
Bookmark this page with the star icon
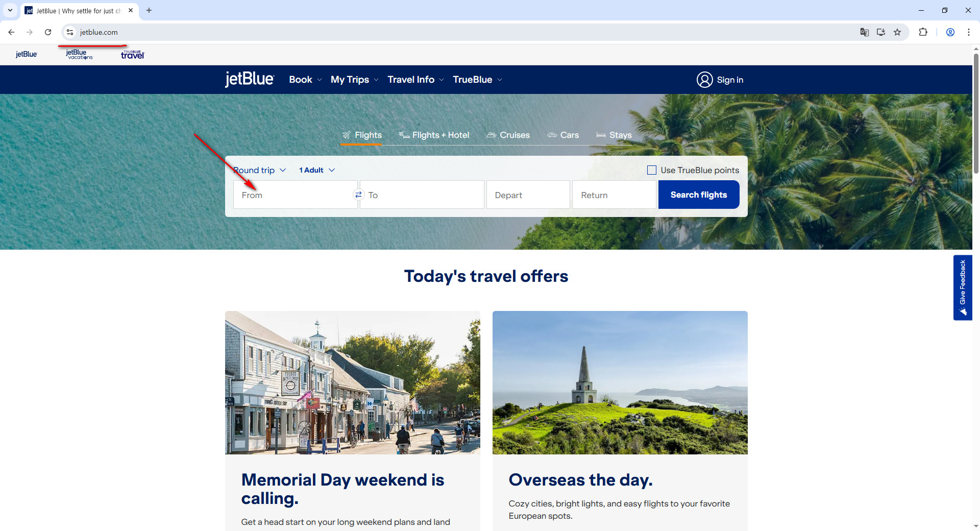point(897,32)
